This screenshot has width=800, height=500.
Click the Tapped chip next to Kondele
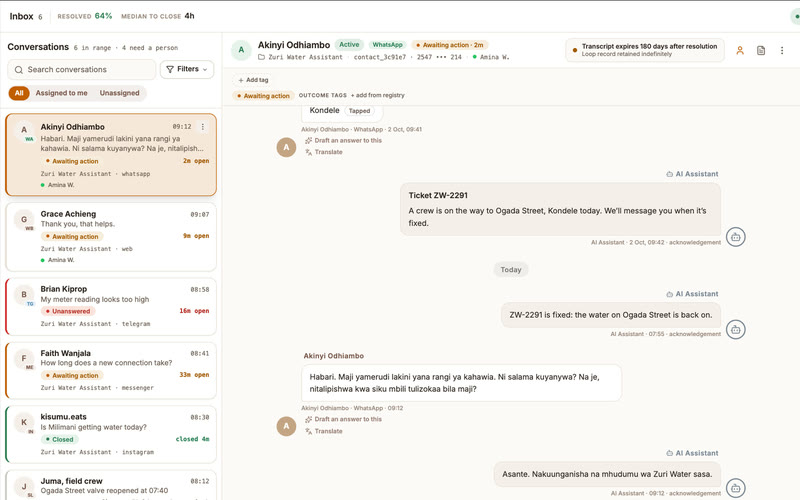click(359, 111)
